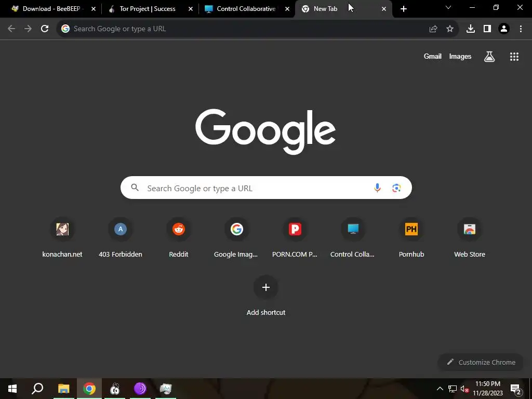This screenshot has width=532, height=399.
Task: Open the Gmail link
Action: 433,56
